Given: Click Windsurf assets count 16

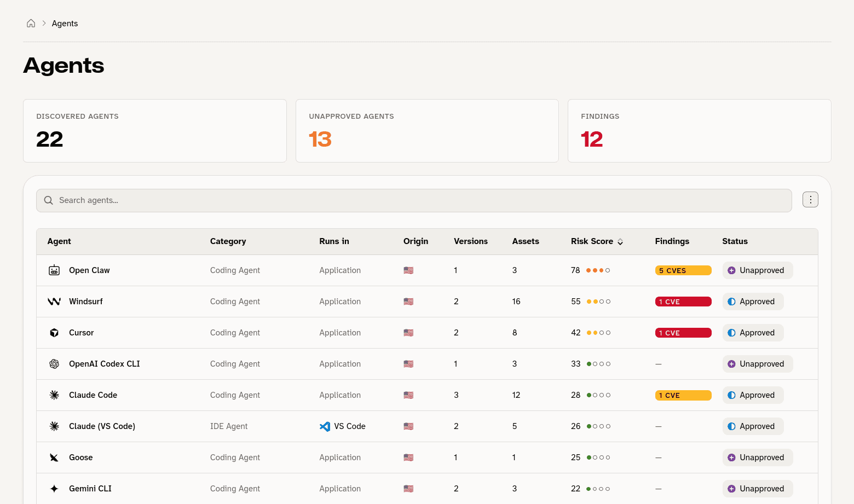Looking at the screenshot, I should [x=516, y=302].
